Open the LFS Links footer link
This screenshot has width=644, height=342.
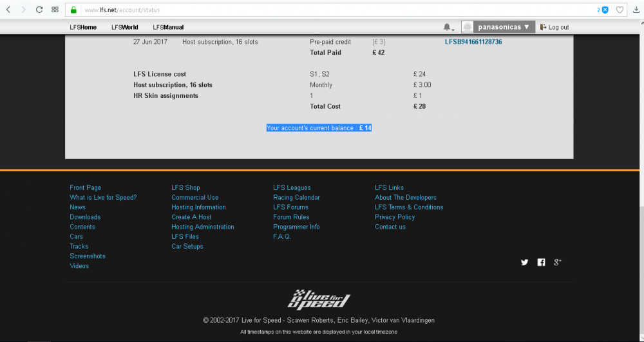pyautogui.click(x=390, y=187)
